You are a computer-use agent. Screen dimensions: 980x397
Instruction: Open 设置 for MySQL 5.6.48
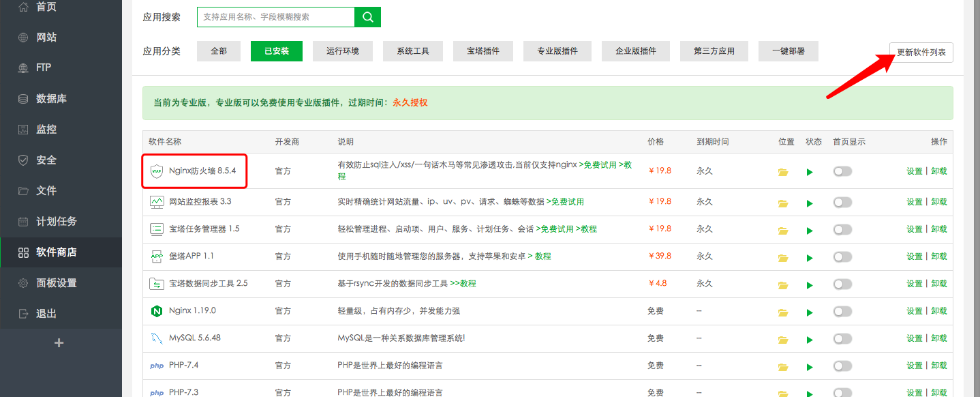tap(915, 338)
